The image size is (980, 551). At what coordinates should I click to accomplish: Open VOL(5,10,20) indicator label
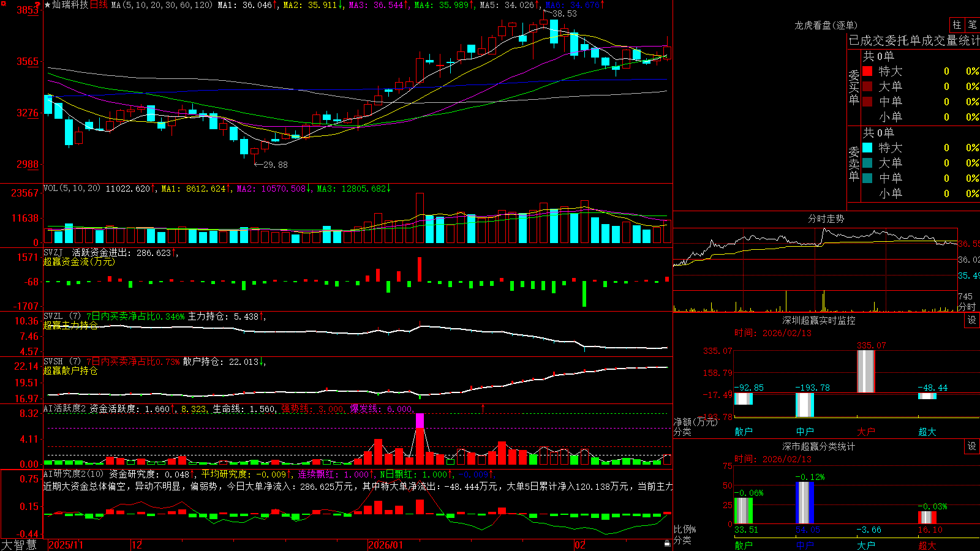coord(72,189)
